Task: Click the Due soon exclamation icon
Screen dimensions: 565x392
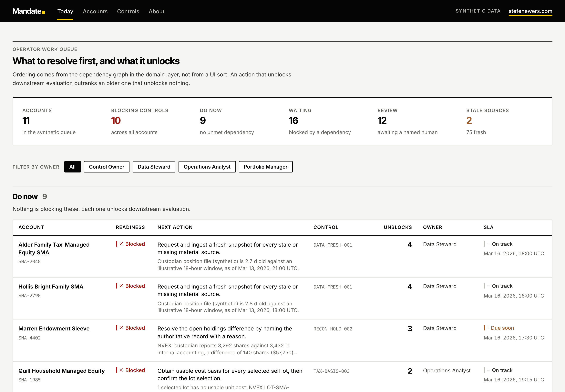Action: pos(488,328)
